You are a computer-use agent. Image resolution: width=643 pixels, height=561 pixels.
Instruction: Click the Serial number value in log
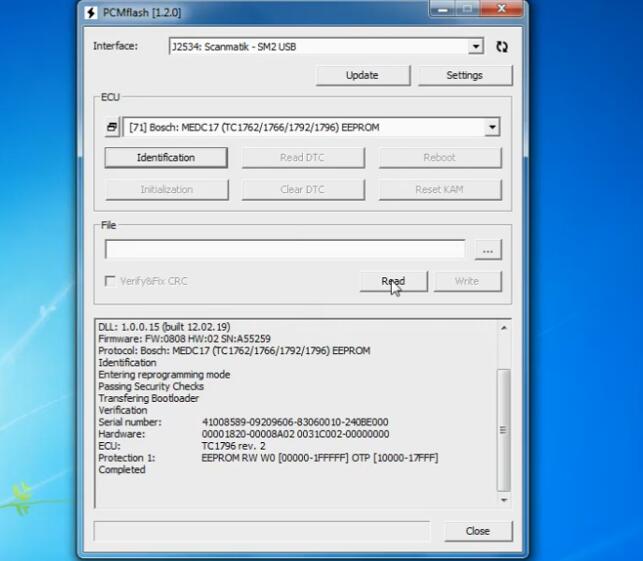point(295,422)
